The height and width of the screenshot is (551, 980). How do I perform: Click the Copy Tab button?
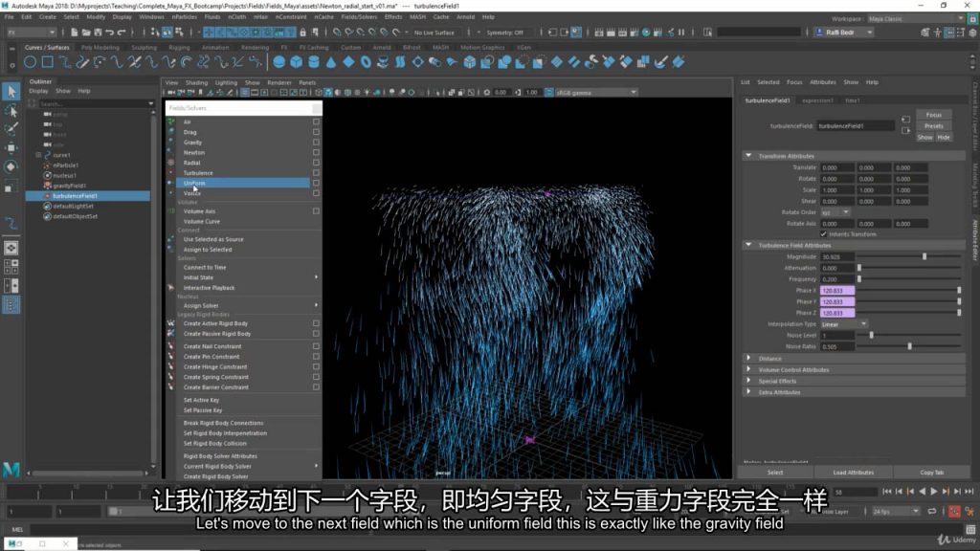tap(932, 473)
